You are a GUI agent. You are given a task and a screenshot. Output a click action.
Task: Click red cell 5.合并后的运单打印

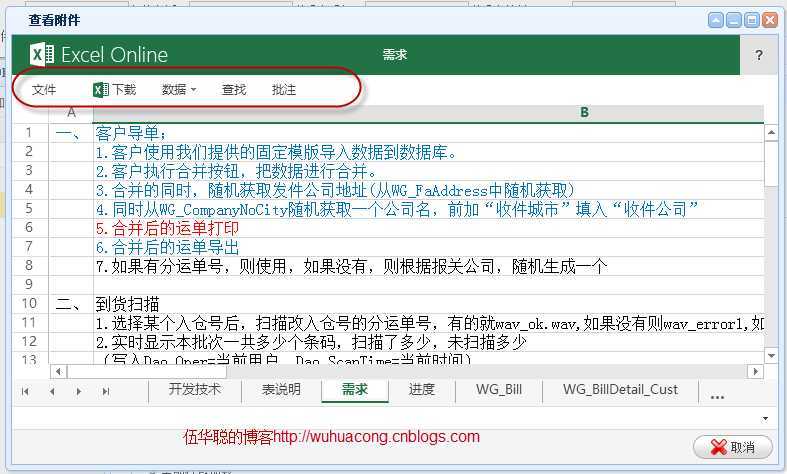pyautogui.click(x=167, y=228)
